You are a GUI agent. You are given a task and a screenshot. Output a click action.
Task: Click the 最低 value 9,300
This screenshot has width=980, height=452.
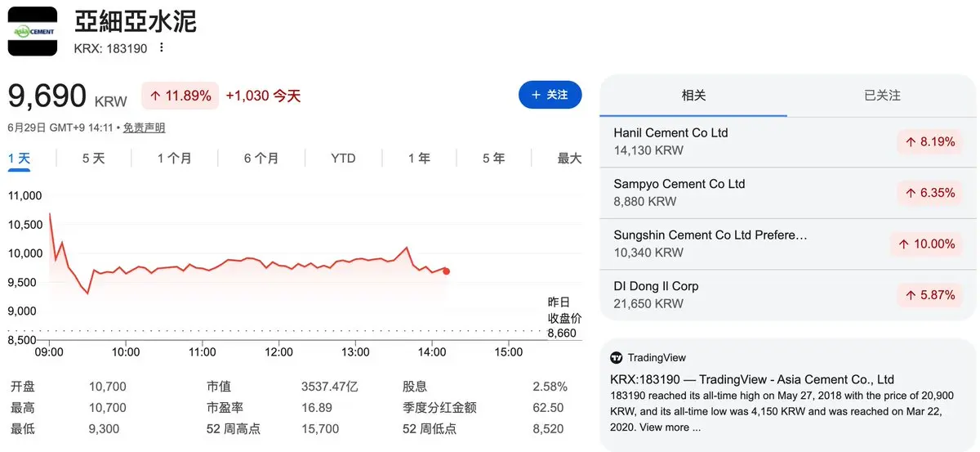tap(105, 428)
